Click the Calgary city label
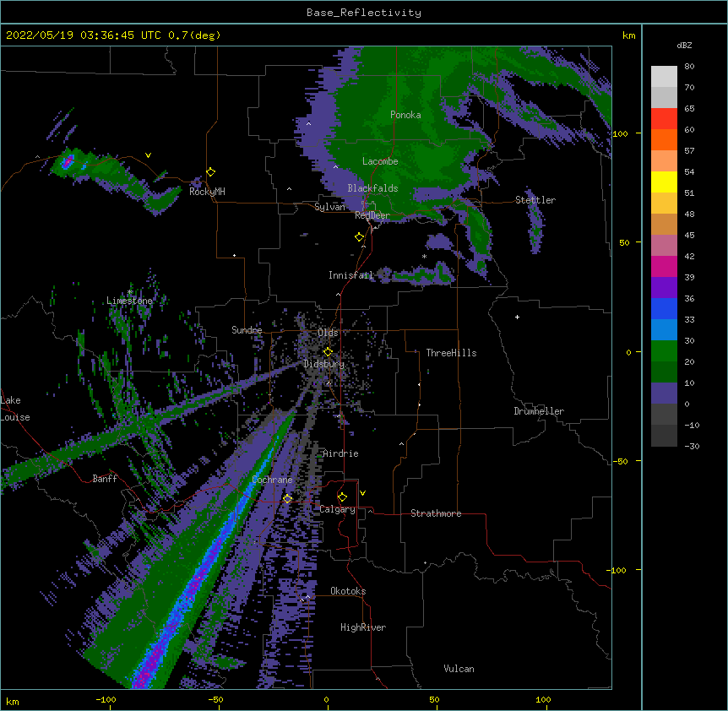The height and width of the screenshot is (711, 728). click(x=338, y=509)
